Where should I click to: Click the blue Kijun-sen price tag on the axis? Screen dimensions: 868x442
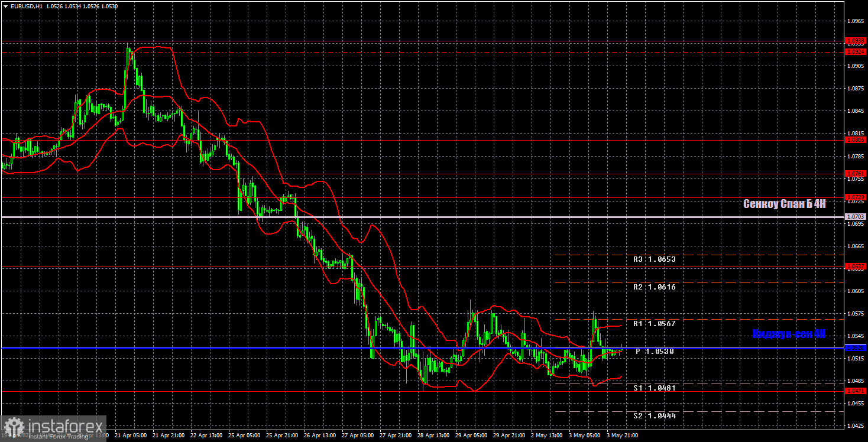tap(856, 348)
